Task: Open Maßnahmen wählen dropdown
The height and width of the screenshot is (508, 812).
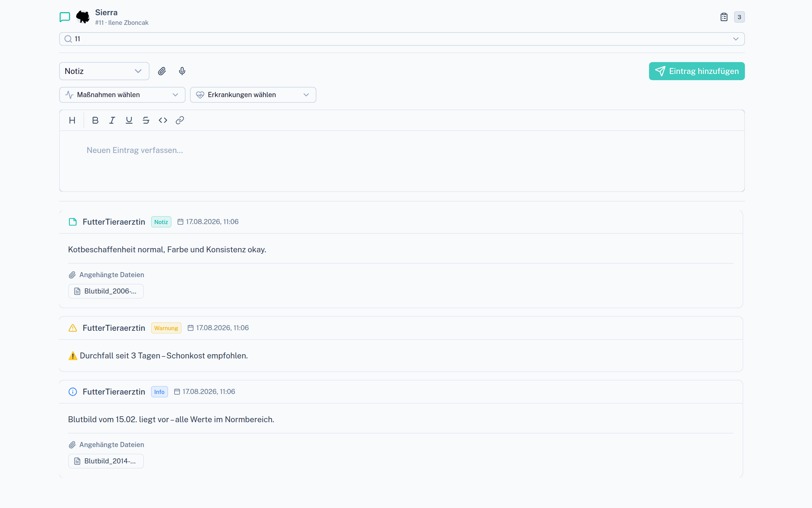Action: pos(122,95)
